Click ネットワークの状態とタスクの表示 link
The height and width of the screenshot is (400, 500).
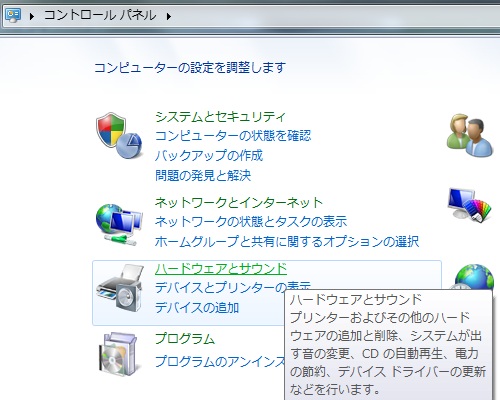pyautogui.click(x=251, y=222)
